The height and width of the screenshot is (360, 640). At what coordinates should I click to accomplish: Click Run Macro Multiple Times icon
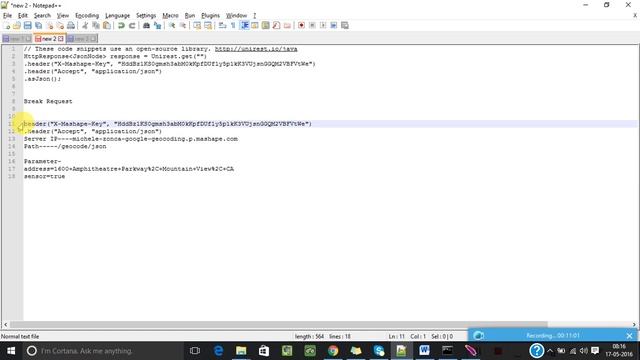[333, 25]
